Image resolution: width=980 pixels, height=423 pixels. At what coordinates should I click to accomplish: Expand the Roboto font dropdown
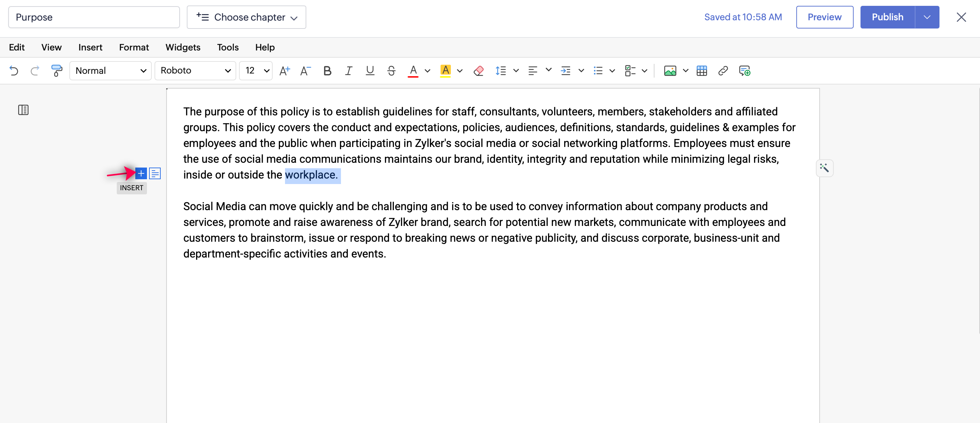pos(195,71)
